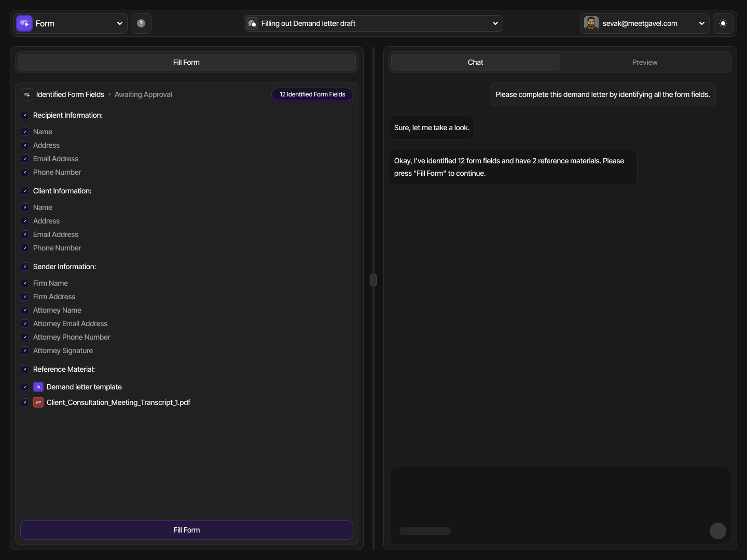Toggle light mode with the sun icon
This screenshot has width=747, height=560.
[x=723, y=23]
